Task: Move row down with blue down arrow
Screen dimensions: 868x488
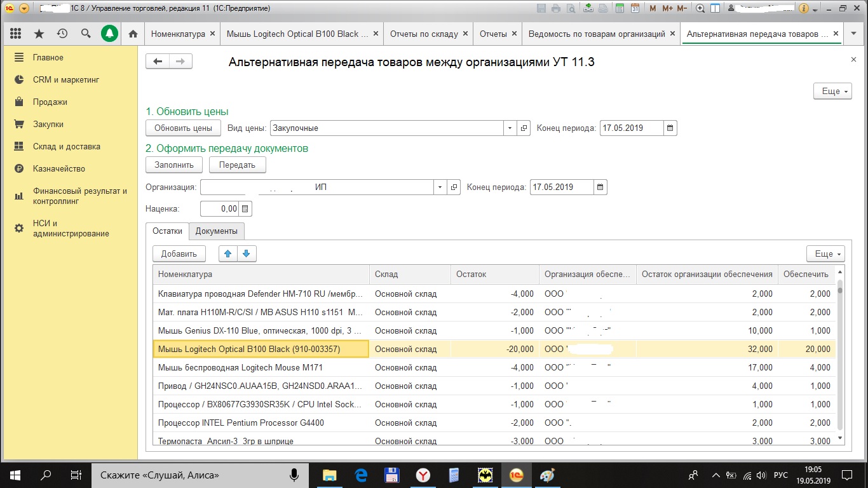Action: [x=247, y=254]
